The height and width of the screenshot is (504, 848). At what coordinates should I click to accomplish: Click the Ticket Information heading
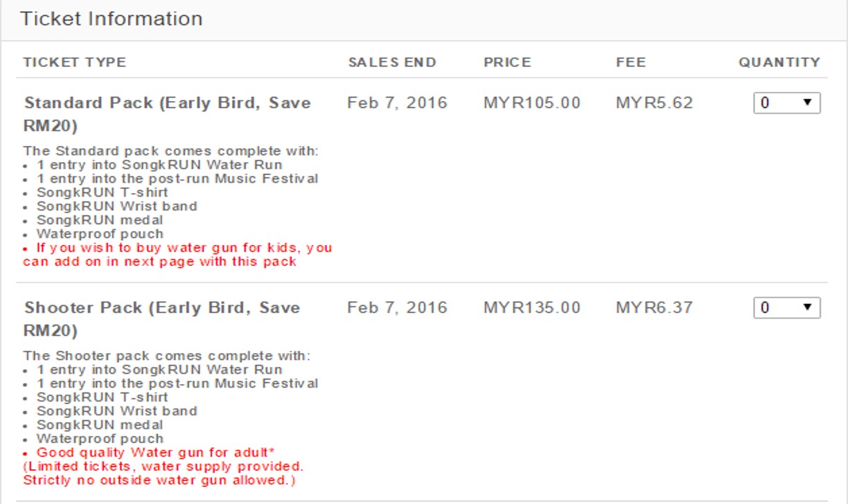[x=112, y=19]
